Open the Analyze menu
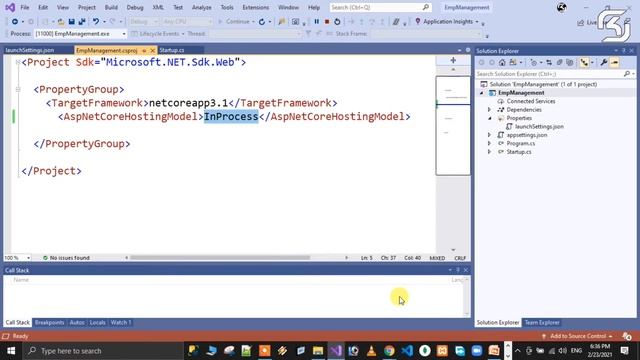The height and width of the screenshot is (360, 640). pos(202,7)
